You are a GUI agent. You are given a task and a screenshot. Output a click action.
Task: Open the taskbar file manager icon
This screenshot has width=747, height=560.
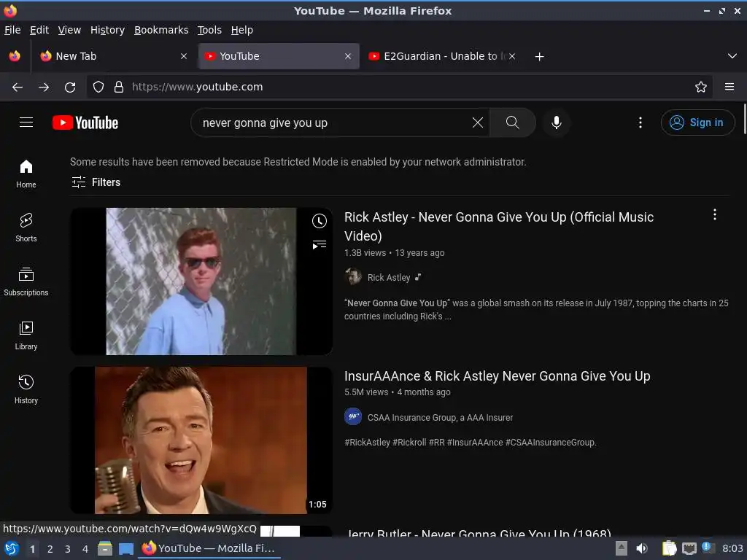(x=105, y=548)
